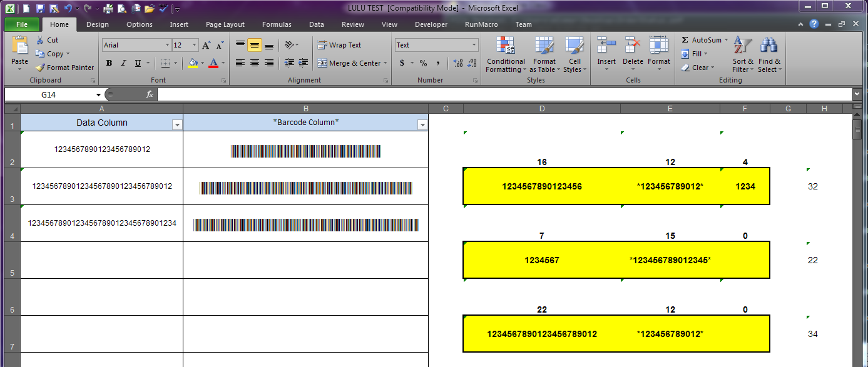This screenshot has width=868, height=367.
Task: Open the Barcode Column filter dropdown
Action: pos(422,125)
